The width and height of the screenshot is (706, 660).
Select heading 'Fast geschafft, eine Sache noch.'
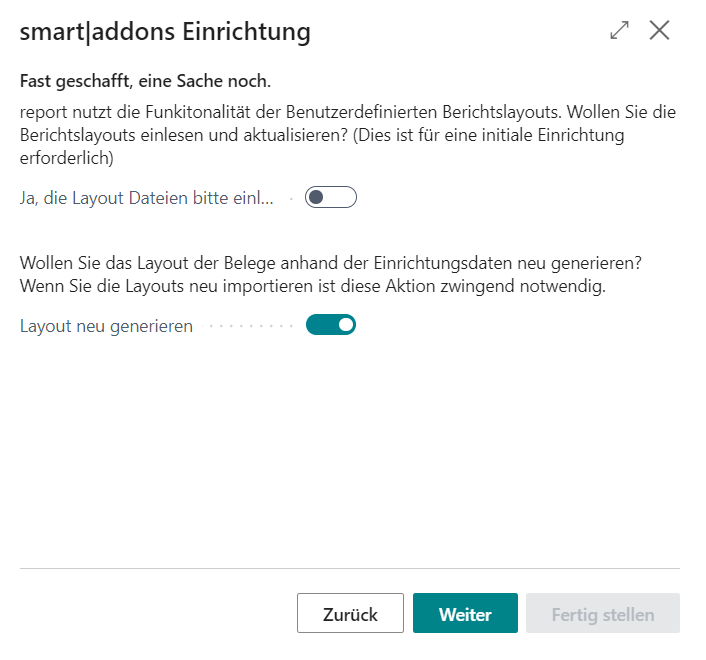coord(145,80)
